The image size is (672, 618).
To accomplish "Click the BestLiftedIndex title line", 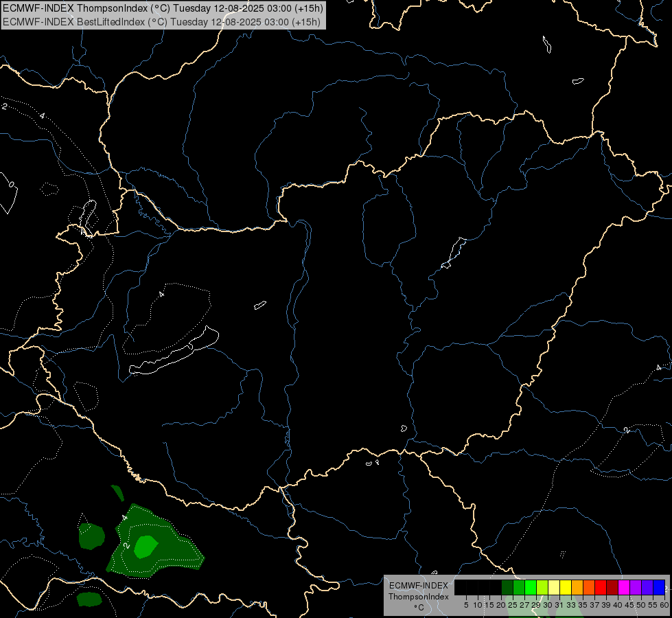I will pos(161,21).
